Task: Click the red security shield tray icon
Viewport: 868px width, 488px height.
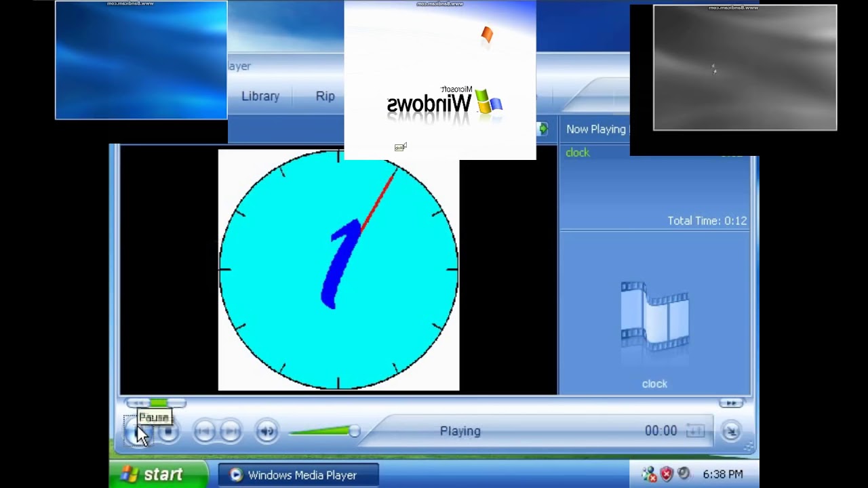Action: coord(667,474)
